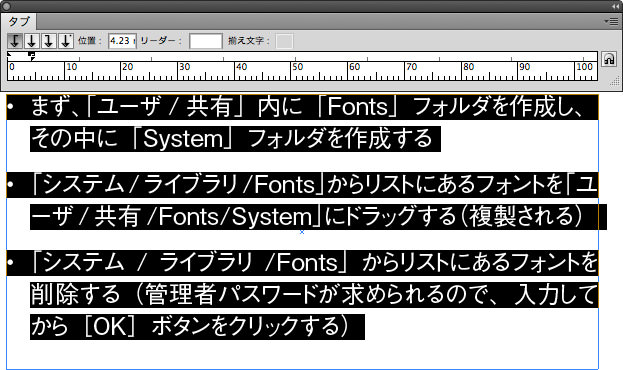Screen dimensions: 623x370
Task: Click the リーダー leader input field
Action: click(205, 41)
